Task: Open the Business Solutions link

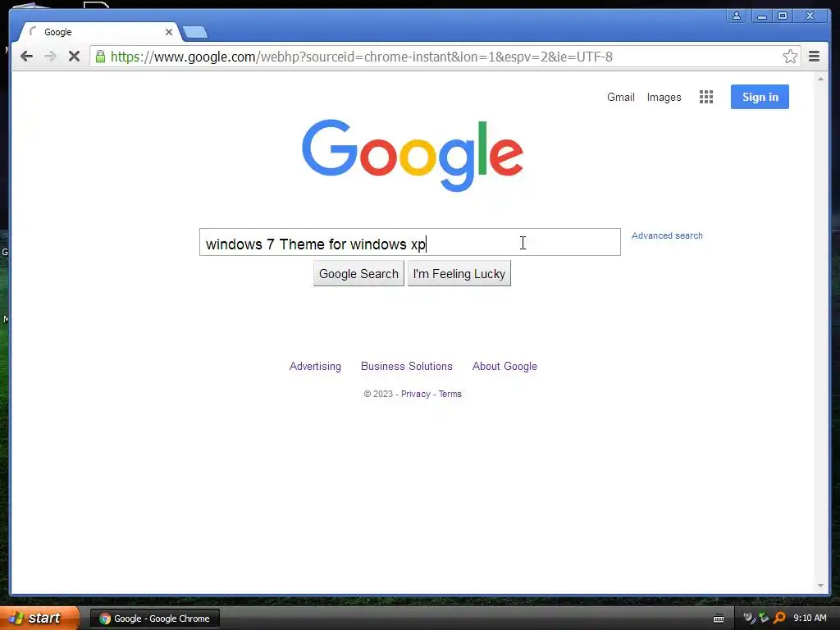Action: (x=407, y=366)
